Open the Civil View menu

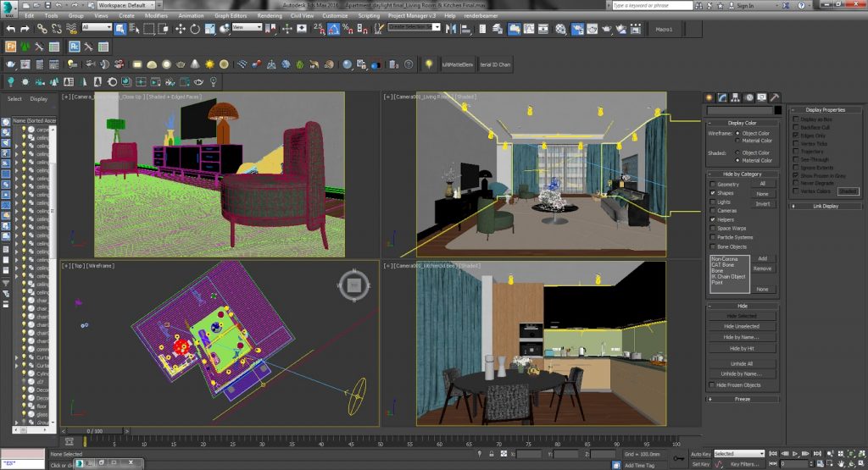(x=303, y=15)
